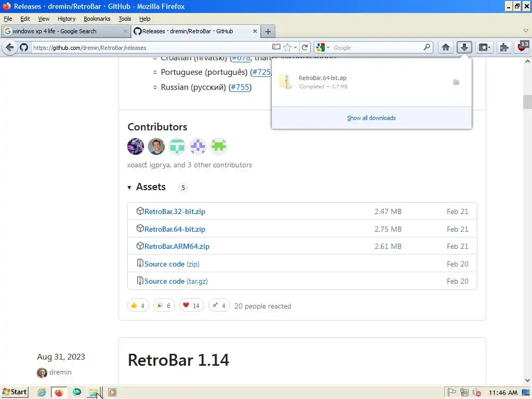Click the second contributor photo avatar
Image resolution: width=532 pixels, height=399 pixels.
[x=156, y=147]
